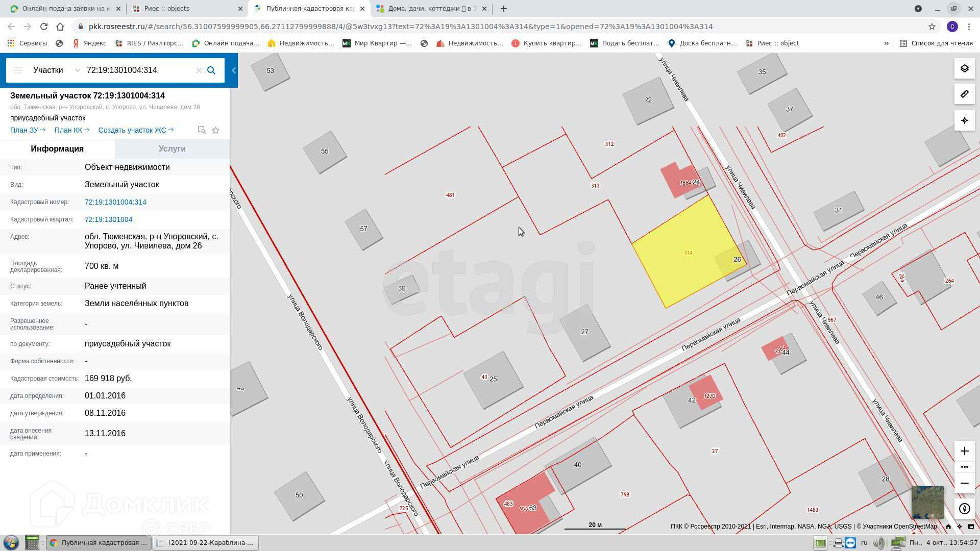The height and width of the screenshot is (551, 980).
Task: Add parcel to favorites with star
Action: [x=215, y=131]
